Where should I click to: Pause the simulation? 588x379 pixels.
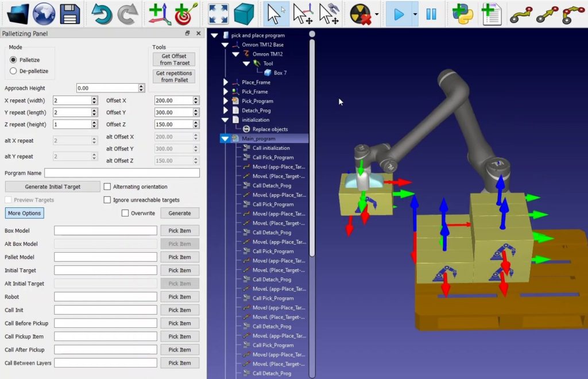(431, 14)
